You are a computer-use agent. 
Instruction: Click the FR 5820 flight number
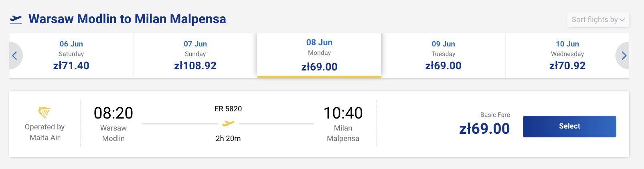pyautogui.click(x=228, y=109)
